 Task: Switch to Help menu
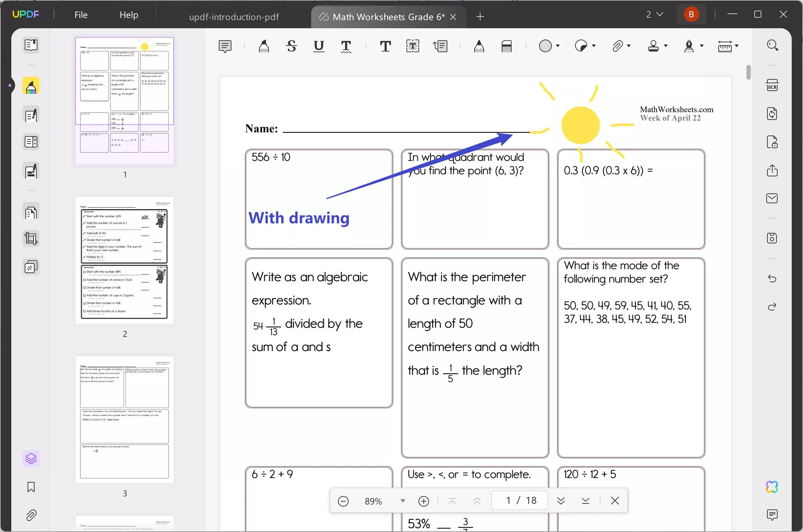128,15
